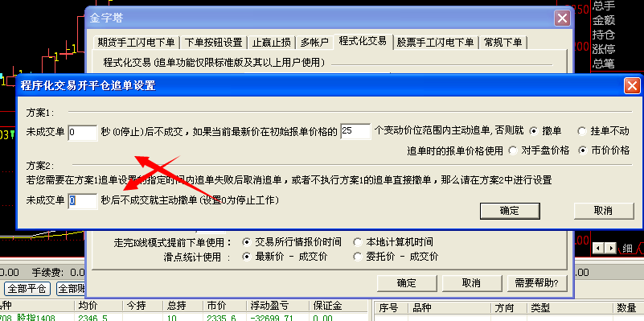
Task: Open 股票手工闪电下单 tab
Action: click(x=435, y=43)
